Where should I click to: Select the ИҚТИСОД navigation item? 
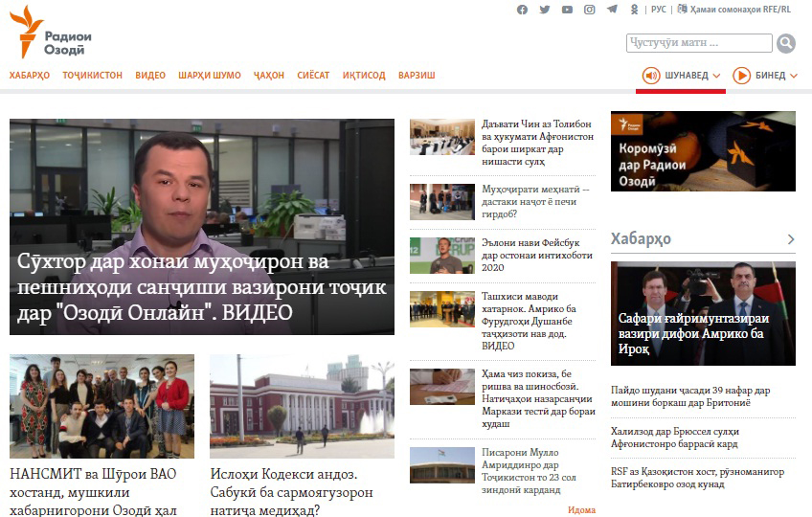[364, 76]
